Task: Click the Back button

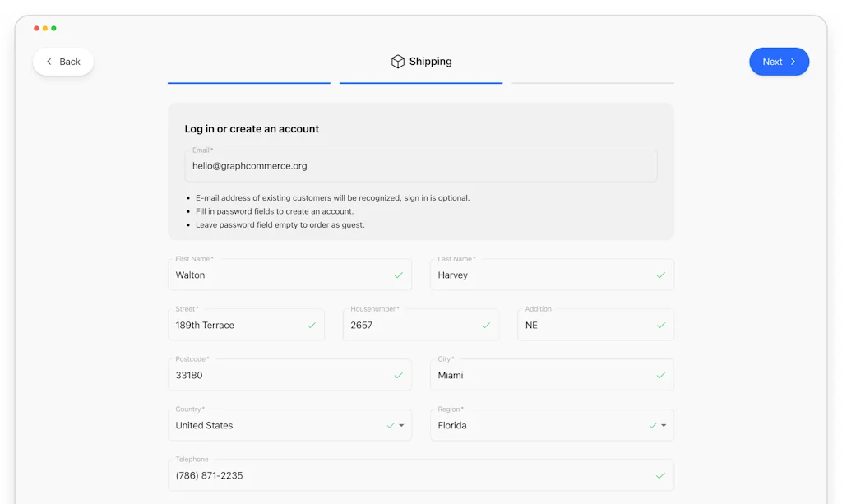Action: coord(62,61)
